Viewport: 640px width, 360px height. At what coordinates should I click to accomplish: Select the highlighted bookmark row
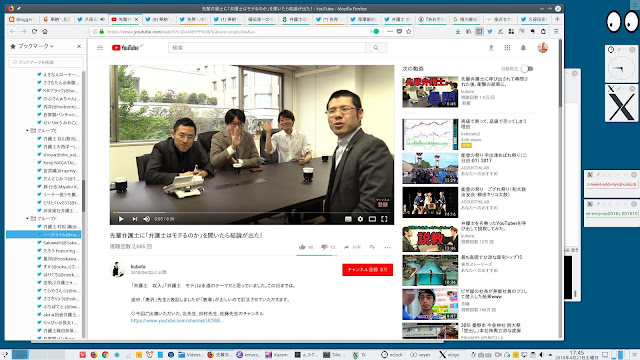[x=43, y=235]
